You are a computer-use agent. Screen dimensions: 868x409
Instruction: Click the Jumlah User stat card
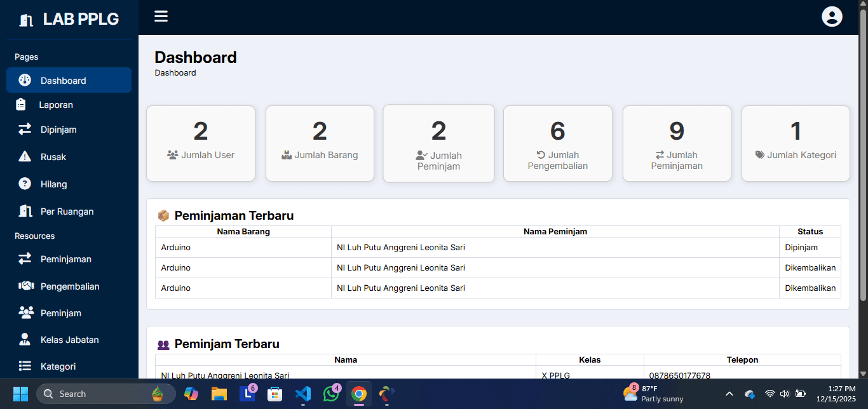coord(201,143)
